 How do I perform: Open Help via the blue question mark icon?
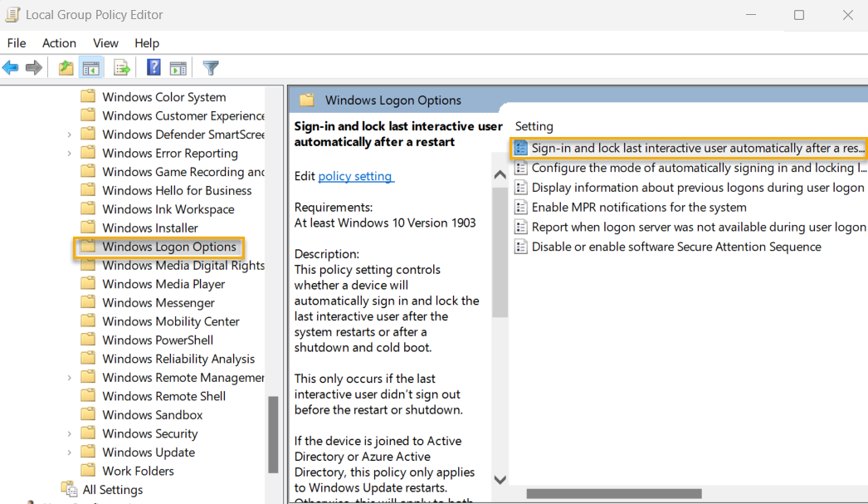(x=154, y=68)
